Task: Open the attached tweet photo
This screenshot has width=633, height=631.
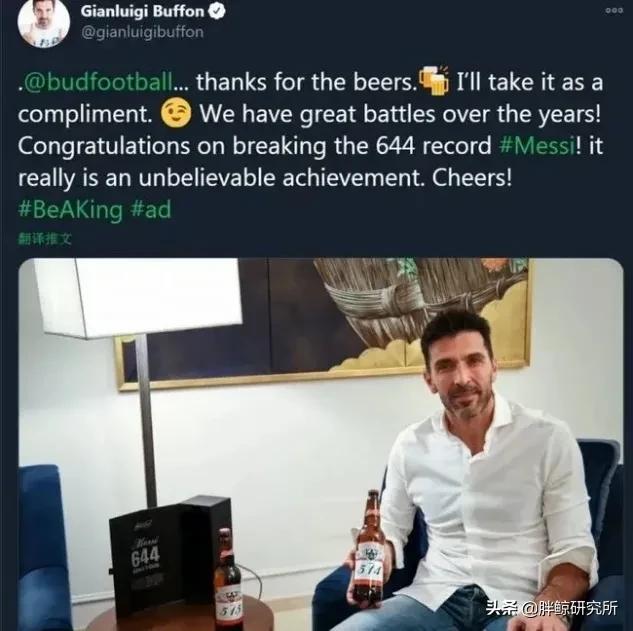Action: click(x=321, y=444)
